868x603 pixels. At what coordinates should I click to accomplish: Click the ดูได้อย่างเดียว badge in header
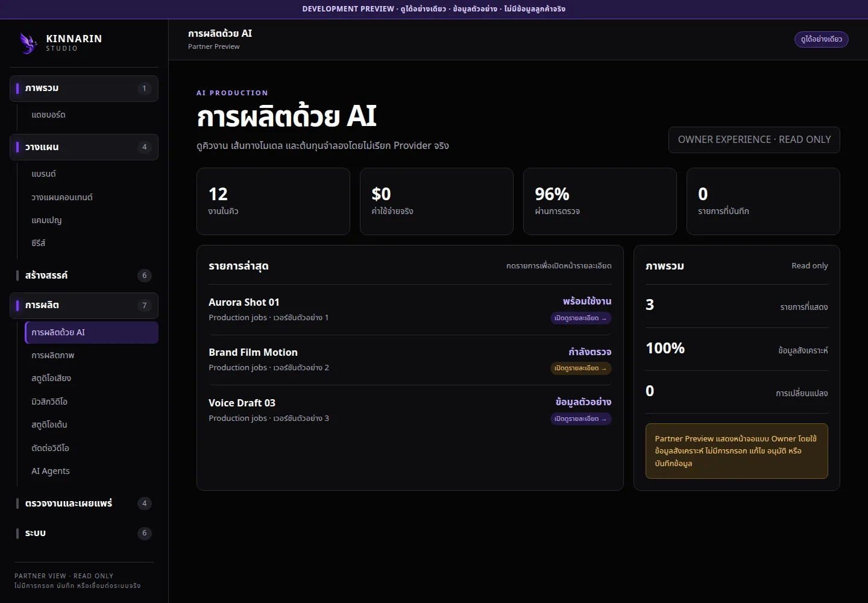(x=821, y=39)
